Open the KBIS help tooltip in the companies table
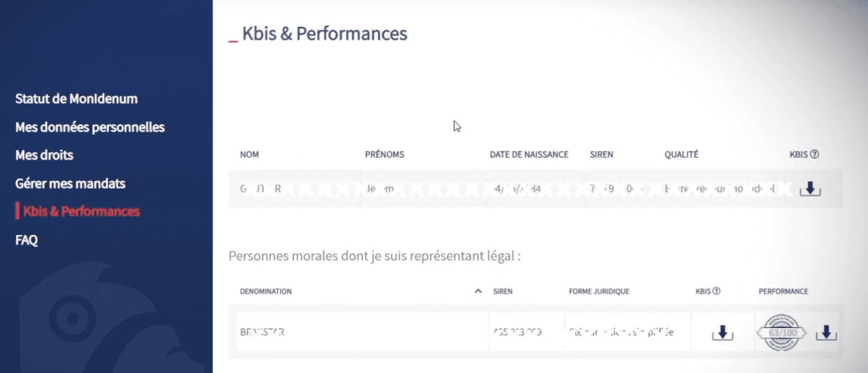Viewport: 868px width, 373px height. click(716, 291)
